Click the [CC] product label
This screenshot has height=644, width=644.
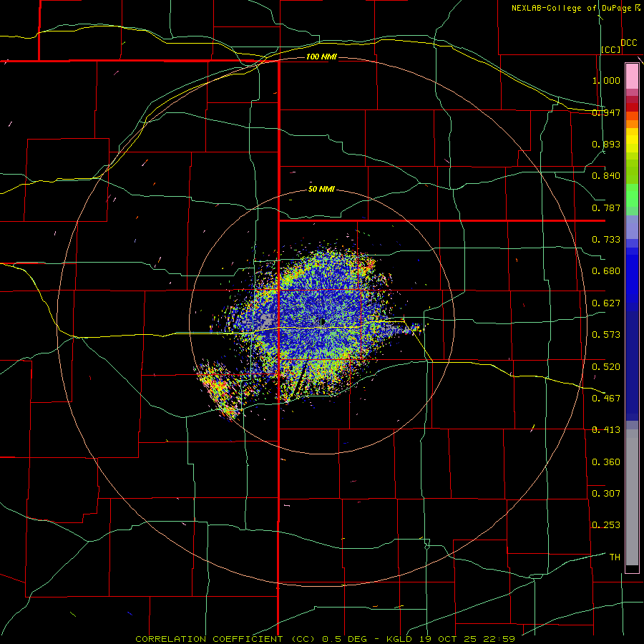pos(611,49)
